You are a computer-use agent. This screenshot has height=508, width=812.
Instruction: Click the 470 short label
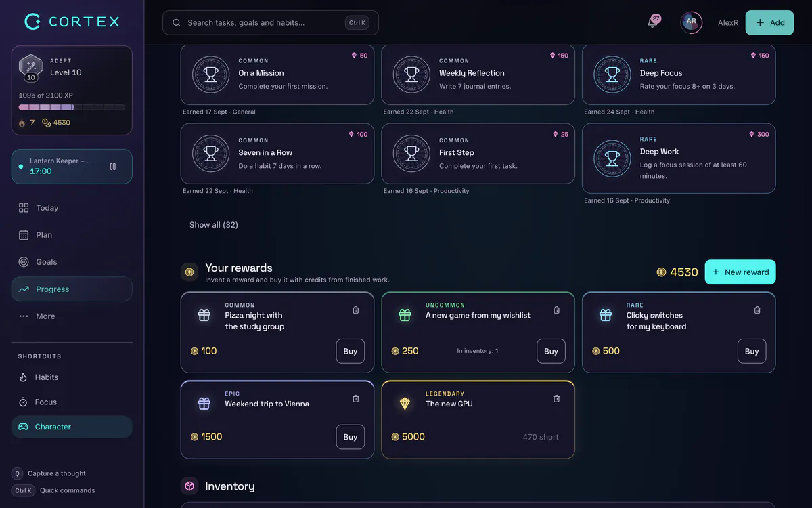point(541,437)
